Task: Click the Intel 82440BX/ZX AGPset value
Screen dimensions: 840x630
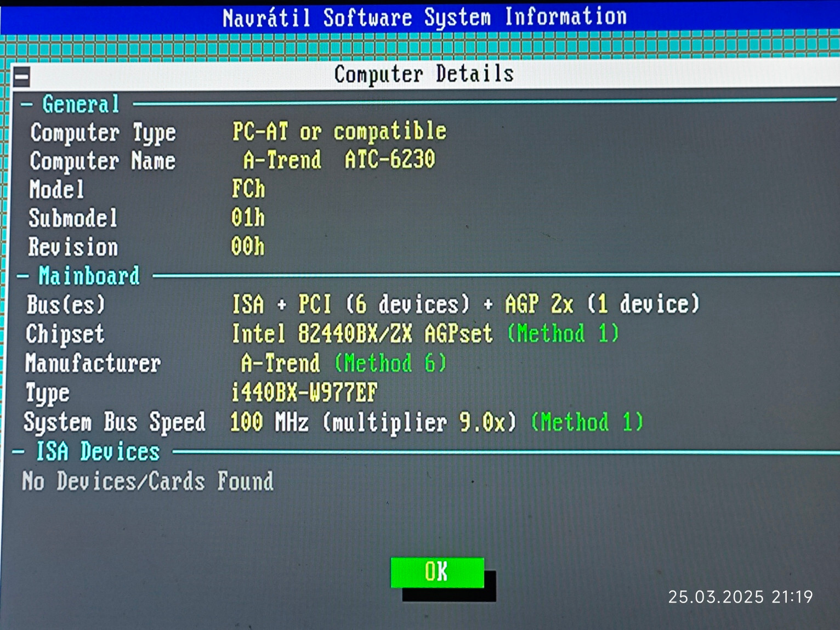Action: (x=362, y=333)
